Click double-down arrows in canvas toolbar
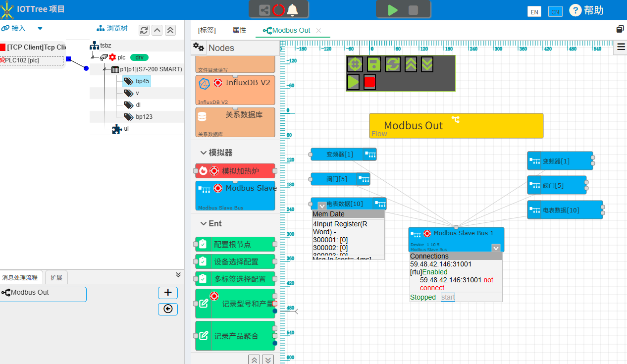 pyautogui.click(x=427, y=64)
